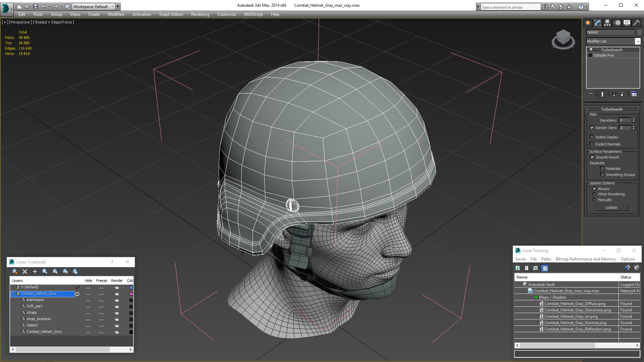The height and width of the screenshot is (362, 644).
Task: Open Bitmap Performance and Memory menu
Action: click(586, 259)
